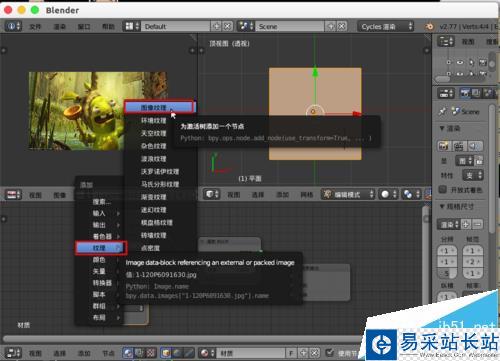The image size is (500, 361).
Task: Open the Properties editor type selector
Action: [446, 93]
